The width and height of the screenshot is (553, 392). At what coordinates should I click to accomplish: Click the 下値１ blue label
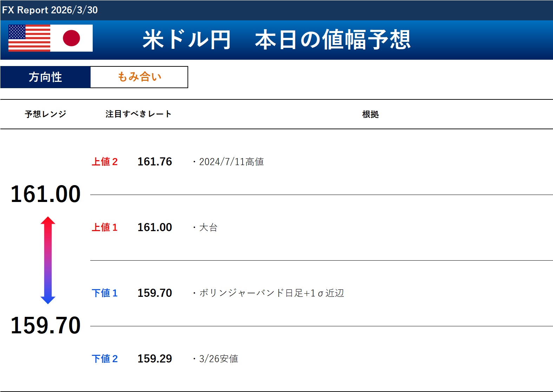tap(105, 293)
